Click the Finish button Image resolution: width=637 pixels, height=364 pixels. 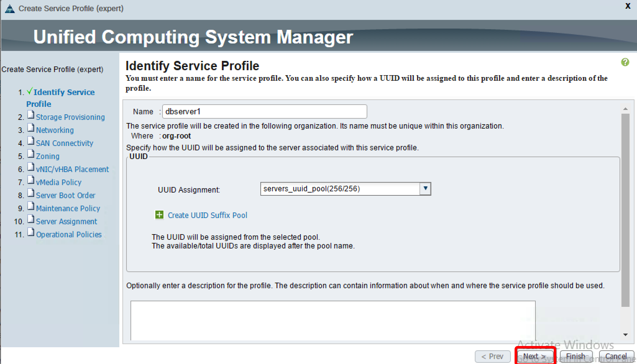pos(576,356)
